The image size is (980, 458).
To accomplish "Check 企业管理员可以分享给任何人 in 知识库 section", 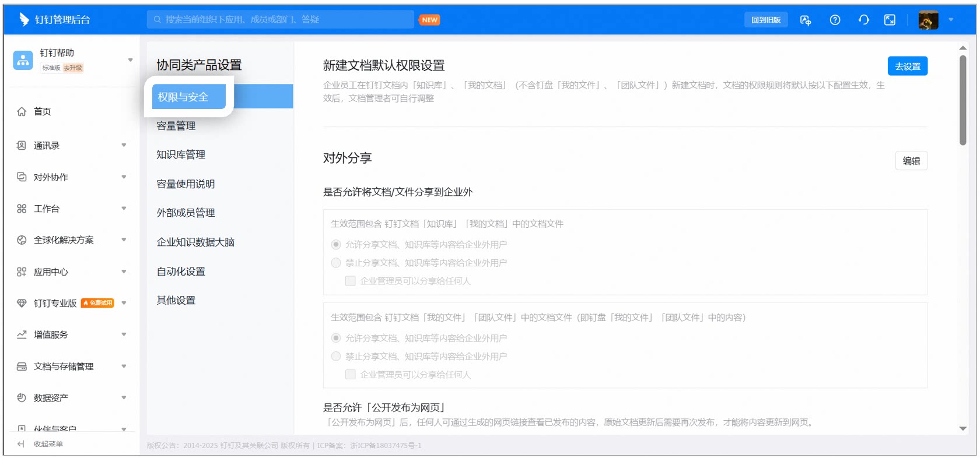I will coord(351,281).
